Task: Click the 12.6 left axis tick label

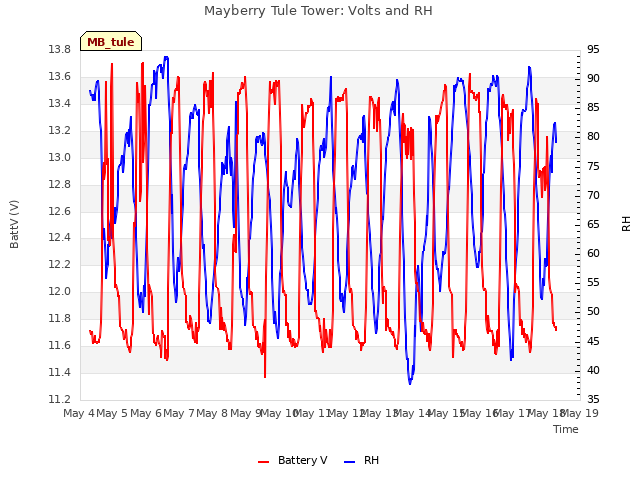Action: pos(60,211)
